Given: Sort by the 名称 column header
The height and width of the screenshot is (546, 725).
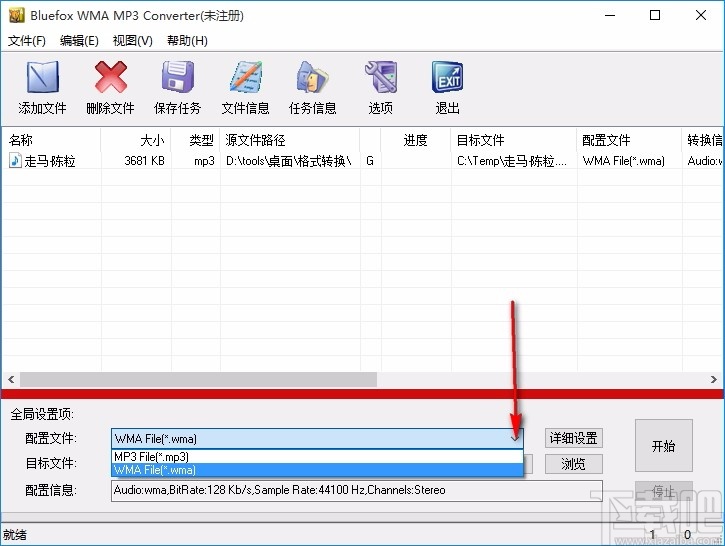Looking at the screenshot, I should (51, 140).
